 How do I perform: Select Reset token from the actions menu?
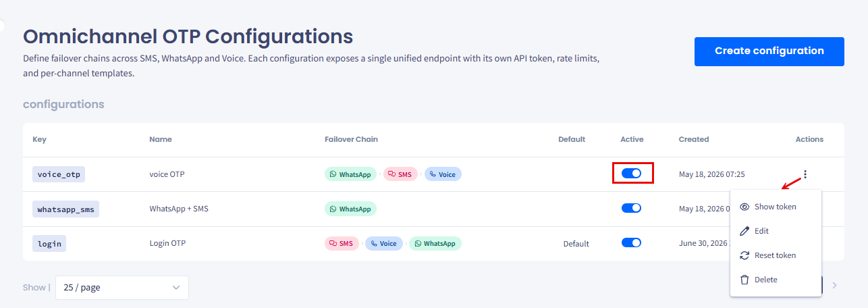(776, 255)
